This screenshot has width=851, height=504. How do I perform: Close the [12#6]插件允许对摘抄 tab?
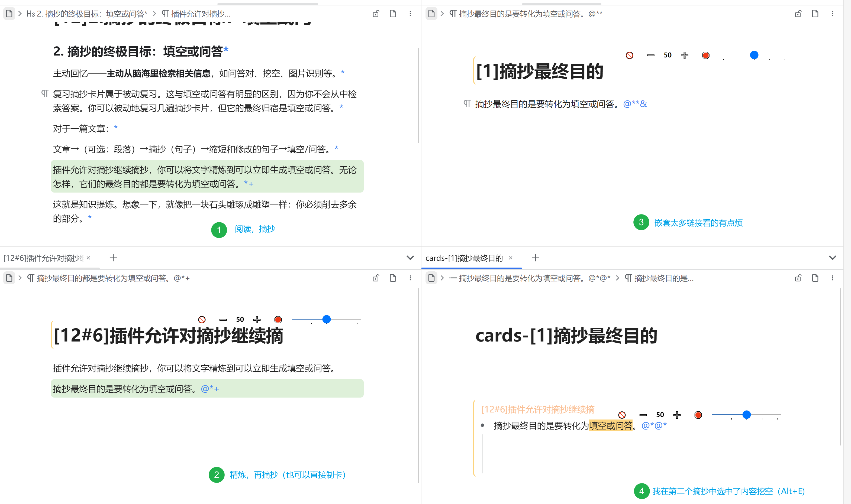tap(88, 258)
